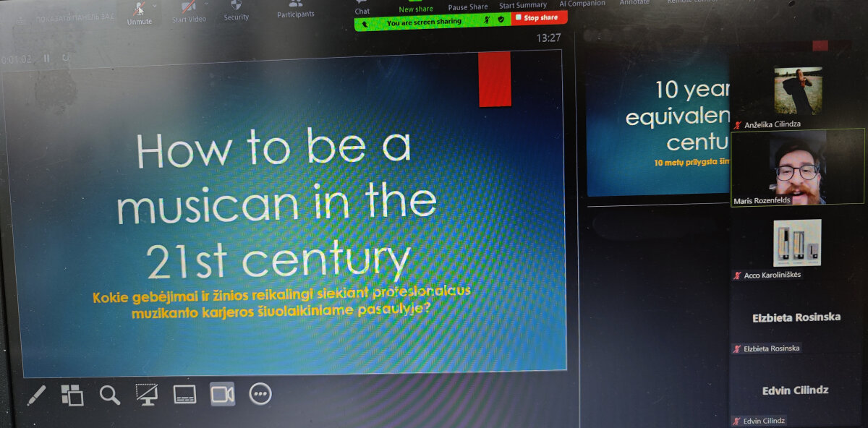Screen dimensions: 868x428
Task: Start a New share
Action: 416,7
